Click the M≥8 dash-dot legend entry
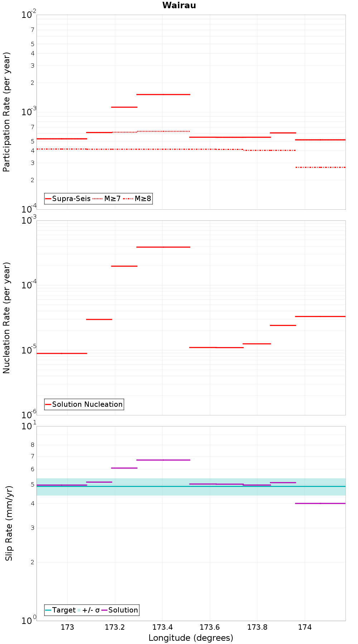 click(x=137, y=199)
